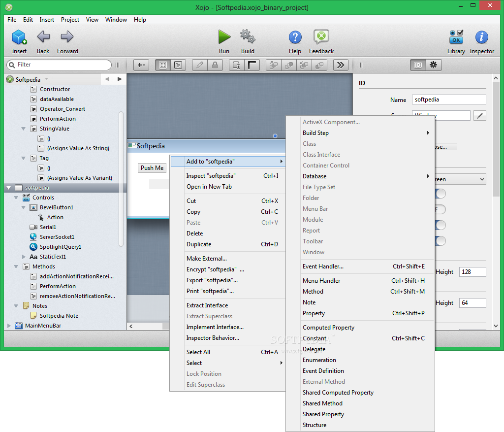Click the navigator vertical scrollbar
504x432 pixels.
click(x=121, y=178)
